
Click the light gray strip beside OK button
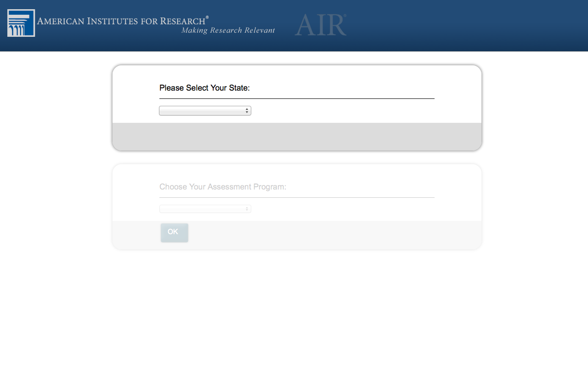334,235
